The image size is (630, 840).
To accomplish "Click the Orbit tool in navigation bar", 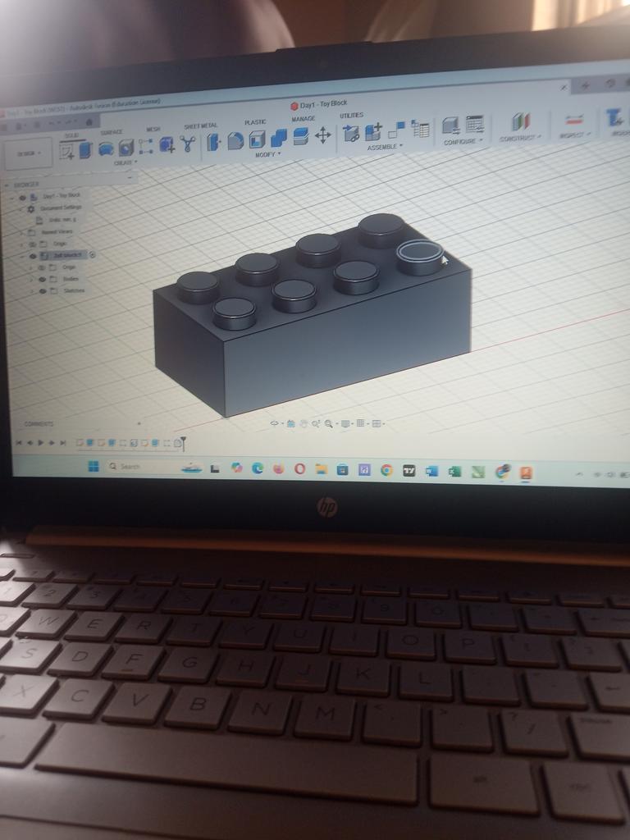I will point(274,423).
